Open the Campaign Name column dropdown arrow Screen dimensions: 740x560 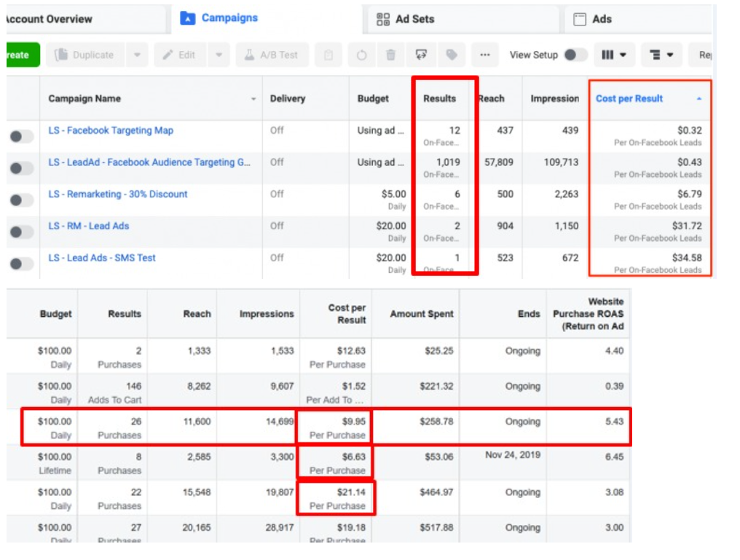point(253,99)
